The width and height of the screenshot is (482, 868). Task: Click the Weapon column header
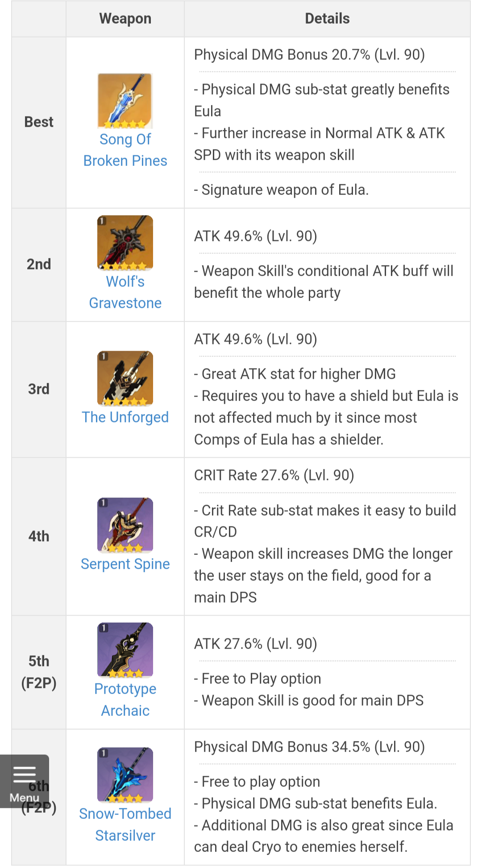(x=125, y=19)
